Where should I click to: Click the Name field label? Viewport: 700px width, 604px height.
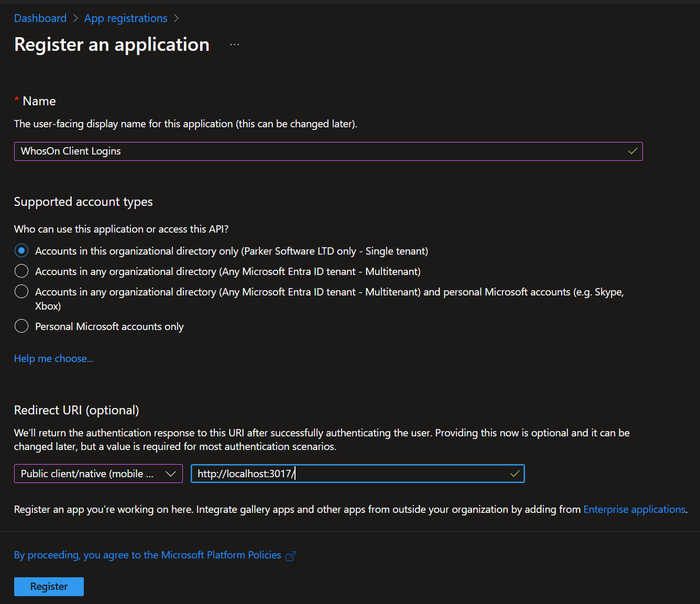[39, 101]
